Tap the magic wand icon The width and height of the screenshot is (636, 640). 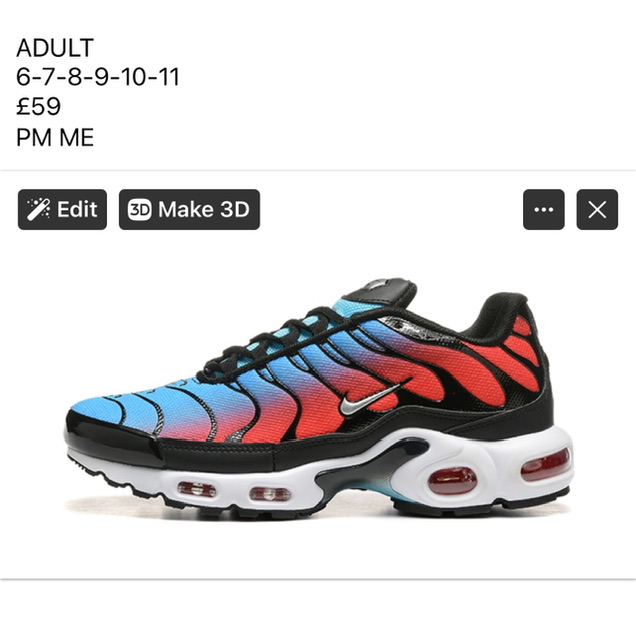38,209
